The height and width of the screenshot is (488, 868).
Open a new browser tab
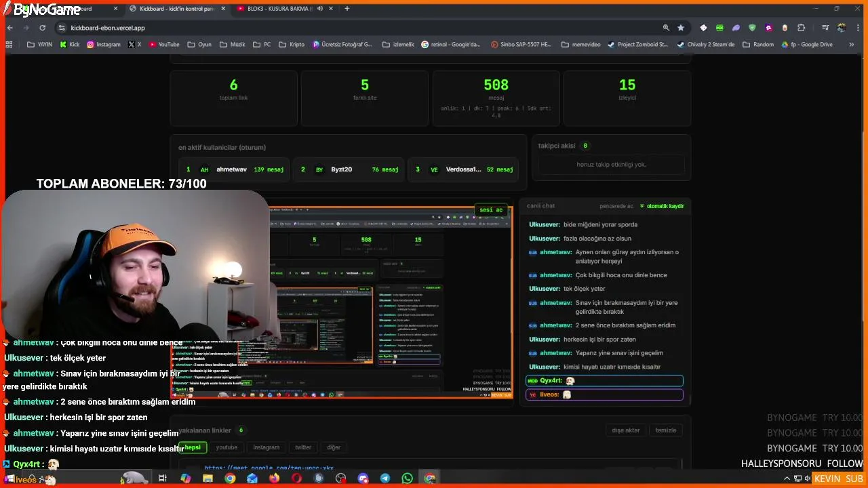(347, 9)
